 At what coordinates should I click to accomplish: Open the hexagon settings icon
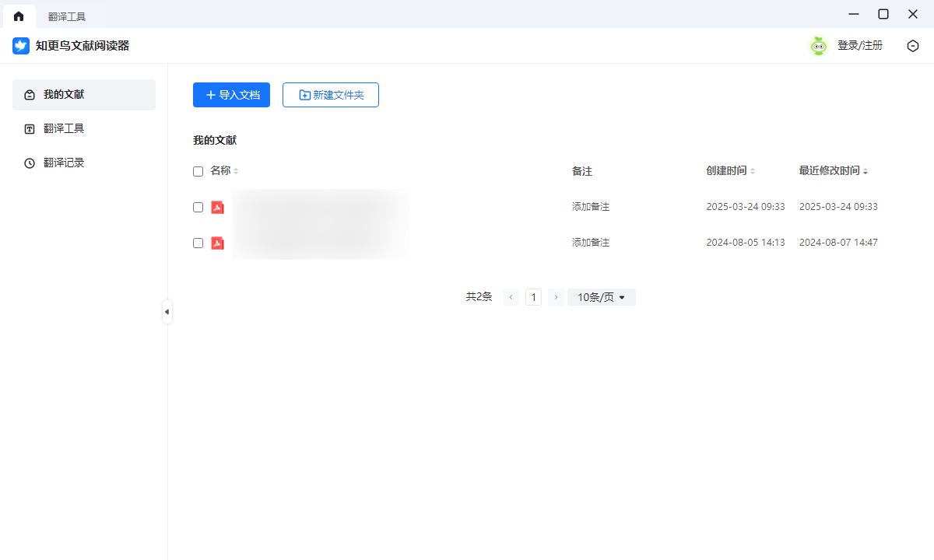coord(913,46)
